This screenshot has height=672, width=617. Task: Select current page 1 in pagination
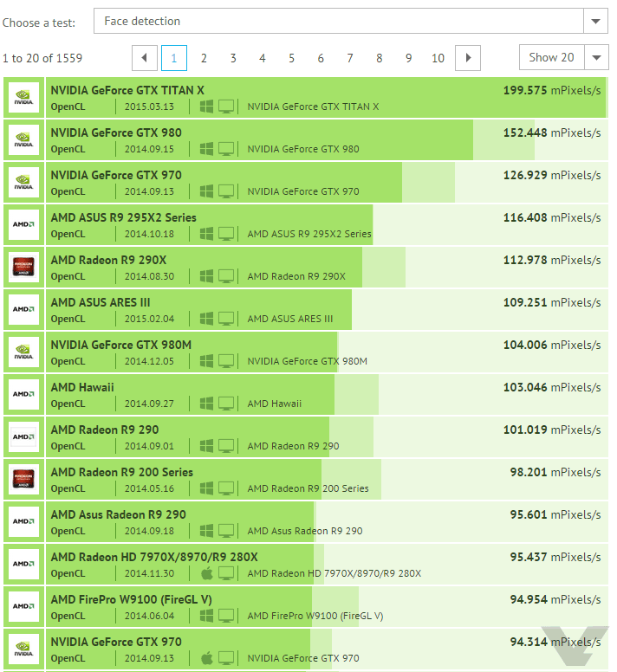click(174, 58)
